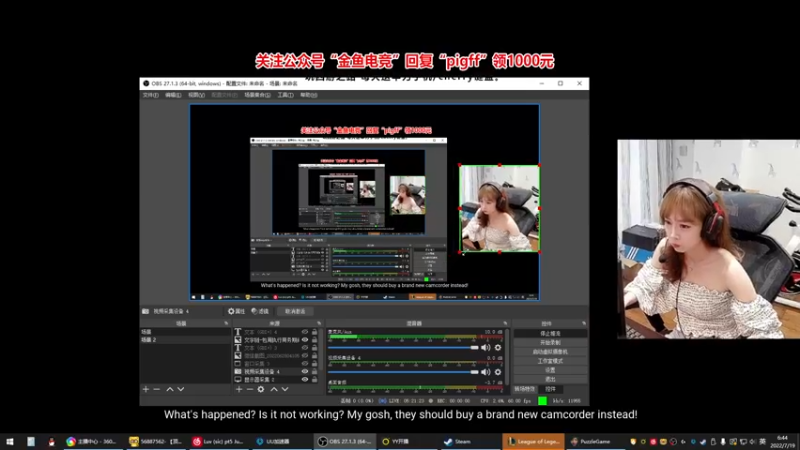This screenshot has height=450, width=800.
Task: Switch to OBS 27.1.3 in taskbar
Action: [345, 442]
